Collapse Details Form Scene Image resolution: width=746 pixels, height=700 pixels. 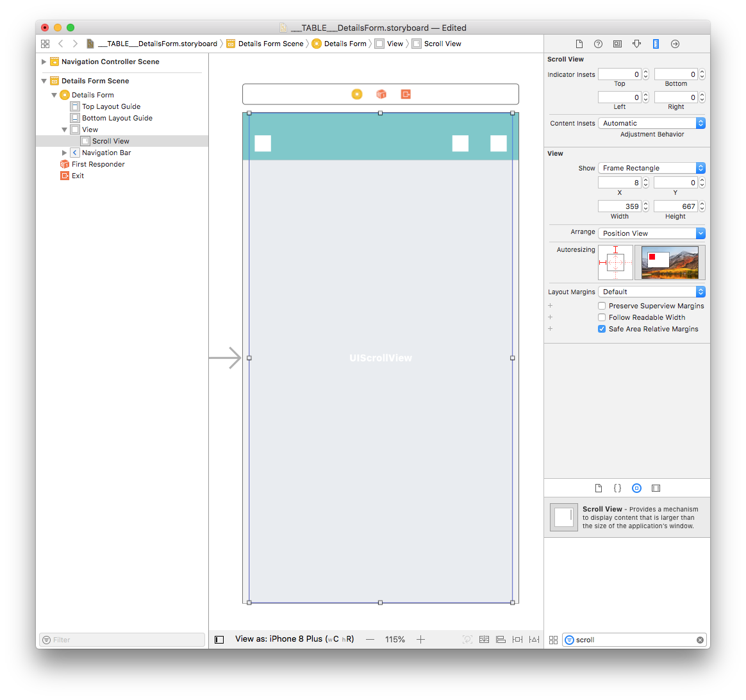[44, 81]
